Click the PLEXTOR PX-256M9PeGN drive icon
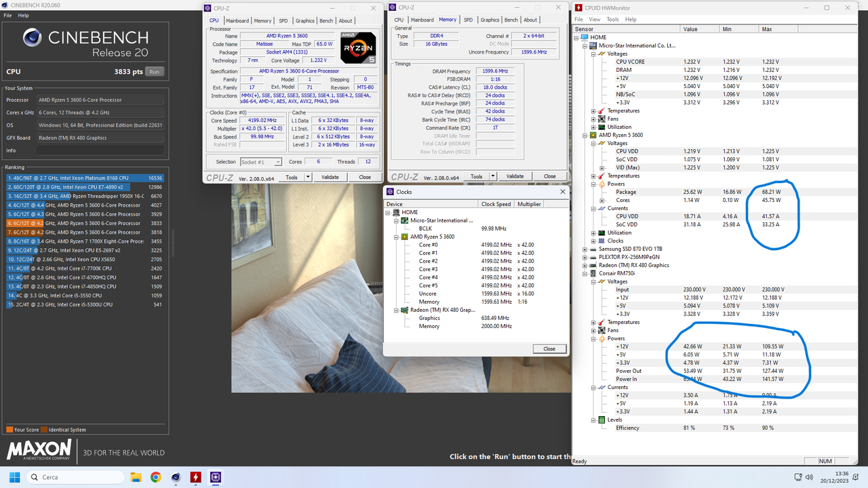868x488 pixels. point(593,257)
